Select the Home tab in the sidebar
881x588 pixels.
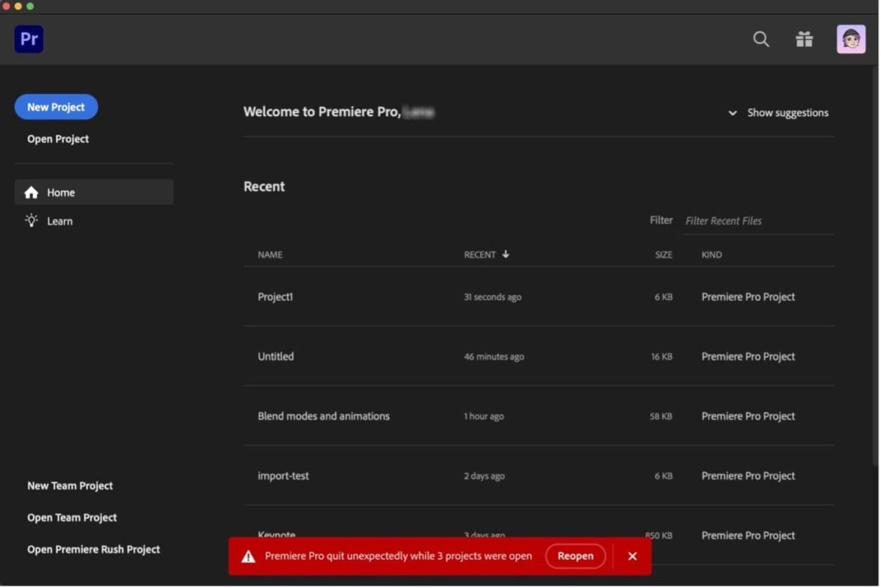(x=94, y=192)
